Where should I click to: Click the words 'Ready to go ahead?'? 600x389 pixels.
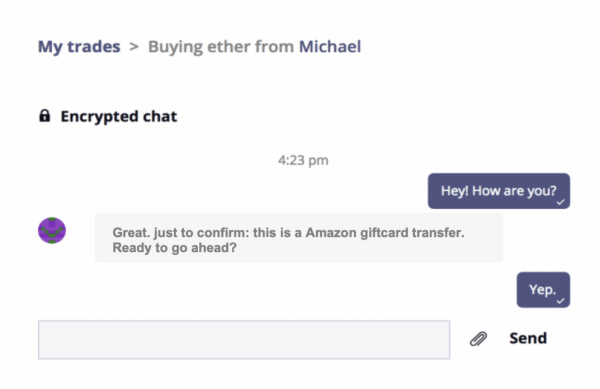pos(174,248)
